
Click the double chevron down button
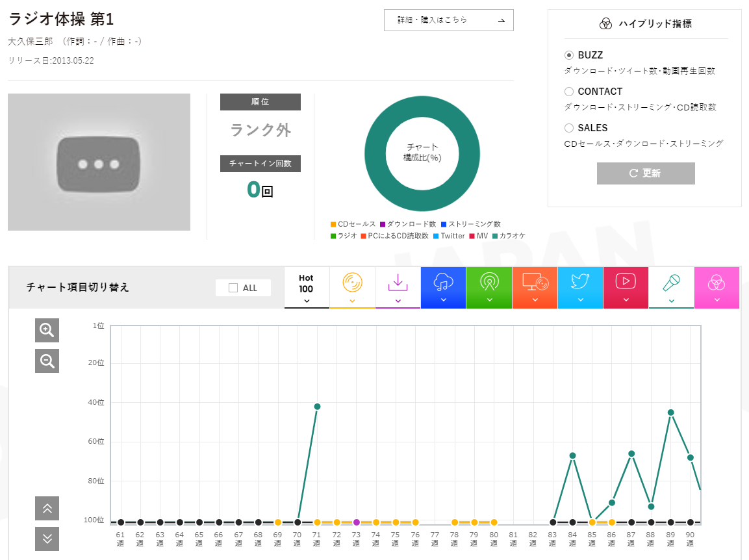47,539
